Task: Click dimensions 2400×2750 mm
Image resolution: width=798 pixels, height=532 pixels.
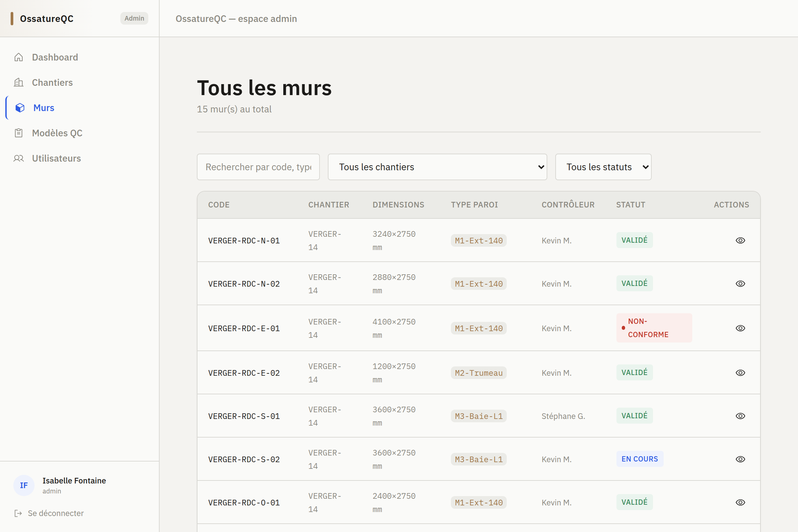Action: (x=394, y=502)
